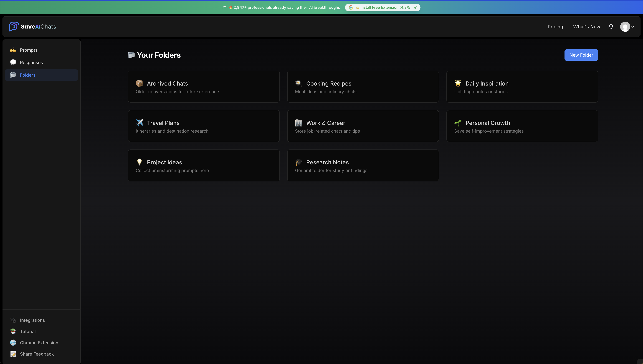Screen dimensions: 643x364
Task: Expand the account menu chevron
Action: (633, 27)
